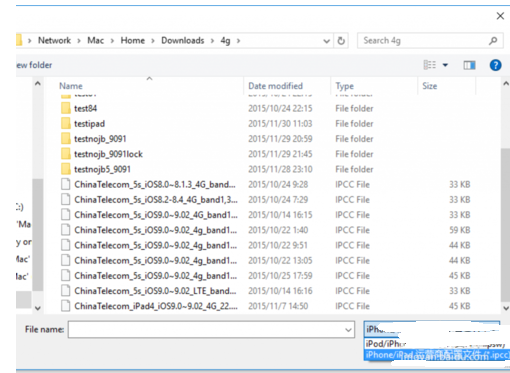
Task: Click the change view layout icon
Action: 430,65
